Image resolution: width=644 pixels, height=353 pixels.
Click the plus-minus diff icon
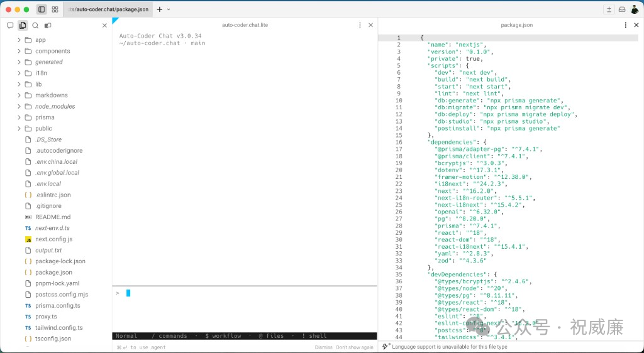pos(609,9)
